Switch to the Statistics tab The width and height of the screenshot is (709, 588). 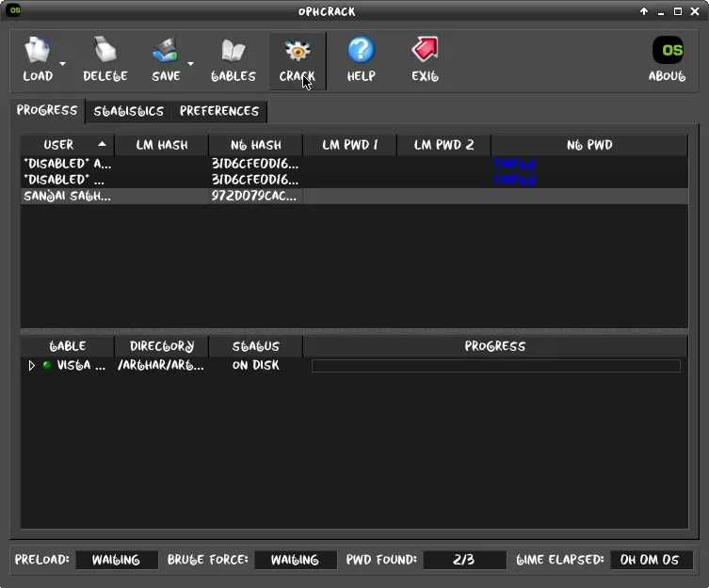point(129,111)
